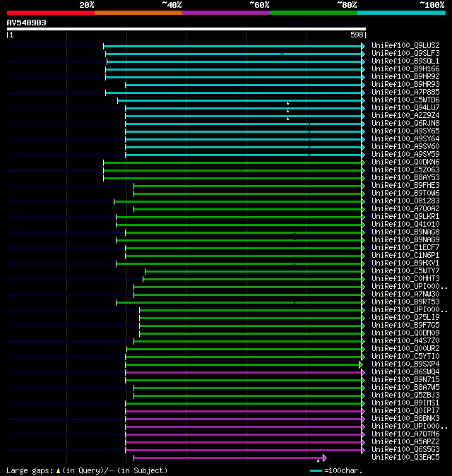Click the UniRef100_B8AY53 label

405,177
